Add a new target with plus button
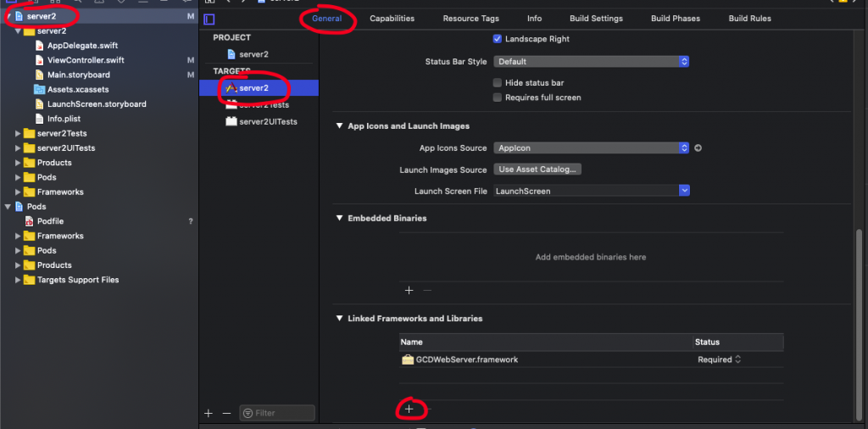Viewport: 868px width, 429px height. 209,413
